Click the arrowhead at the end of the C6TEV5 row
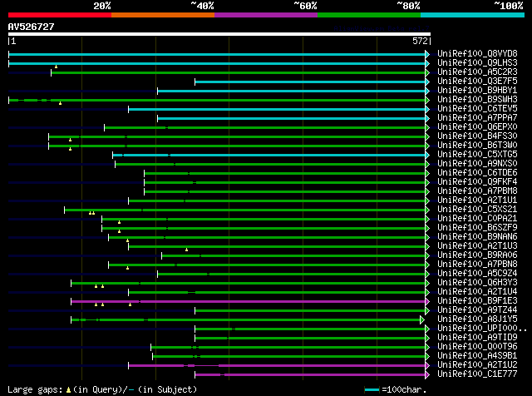 pos(427,109)
